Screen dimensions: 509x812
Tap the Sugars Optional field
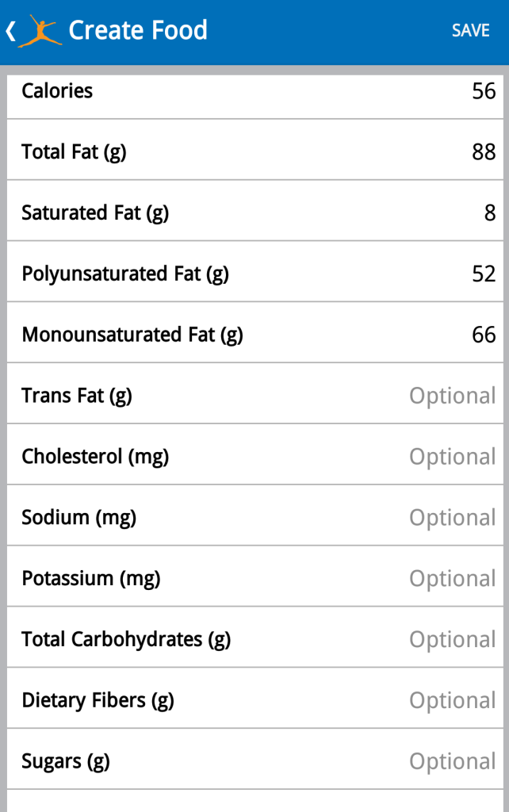[452, 762]
